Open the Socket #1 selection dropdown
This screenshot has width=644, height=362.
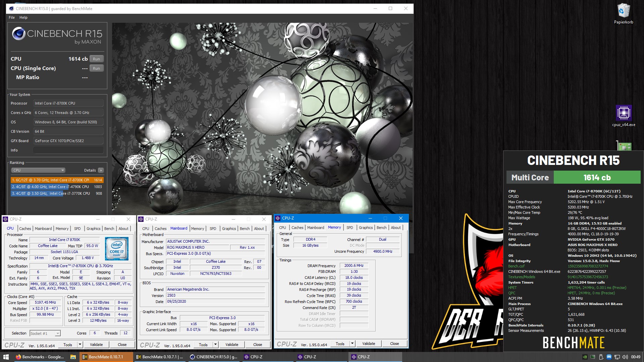pyautogui.click(x=45, y=333)
